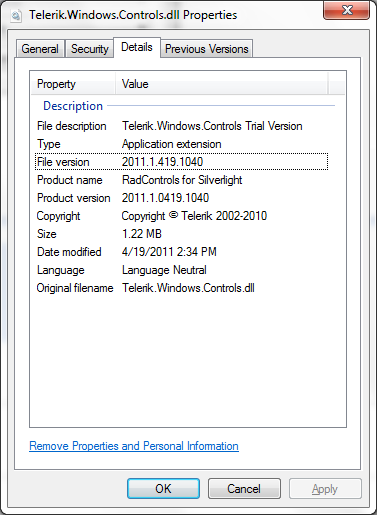The height and width of the screenshot is (515, 377).
Task: Click value "Telerik.Windows.Controls.dll" in list
Action: coord(188,288)
